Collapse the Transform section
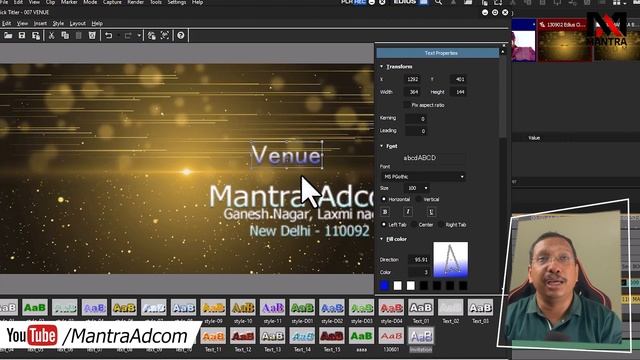 pos(382,66)
